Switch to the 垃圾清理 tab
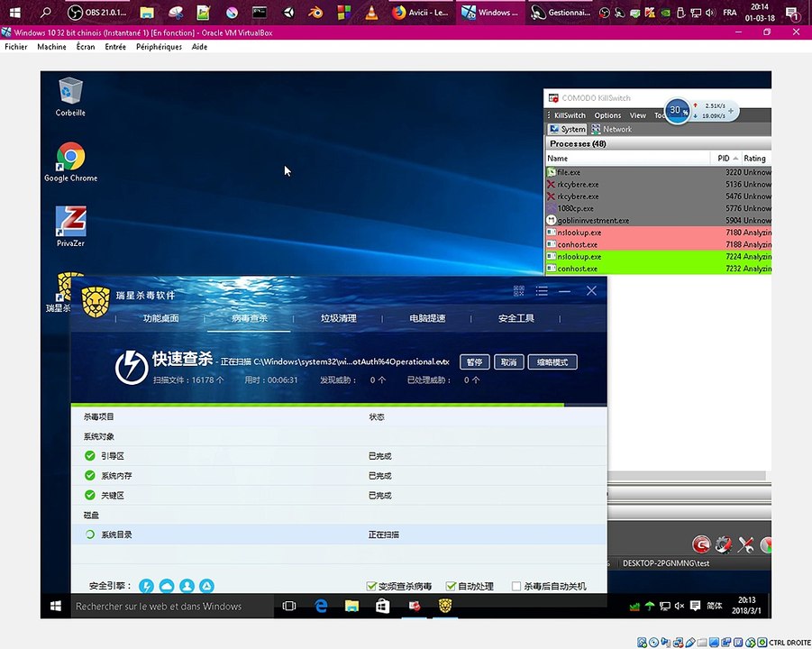The width and height of the screenshot is (812, 649). 338,318
